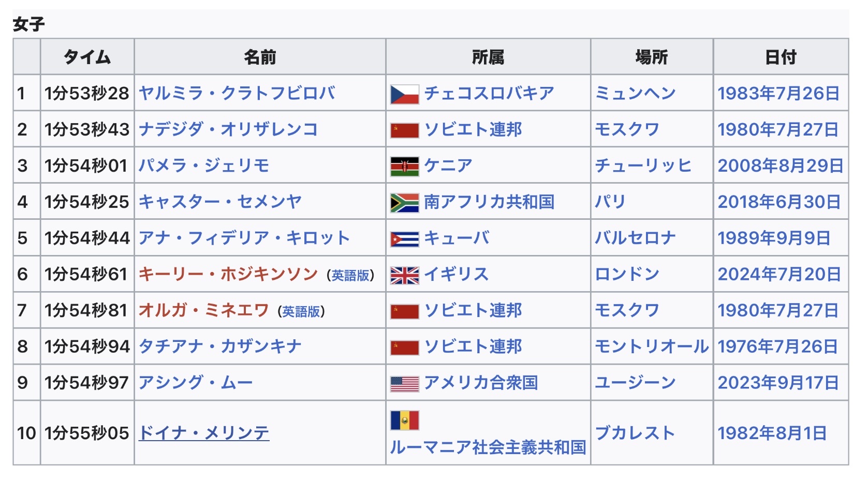The image size is (868, 481).
Task: Open the date link 2024年7月20日
Action: 779,274
